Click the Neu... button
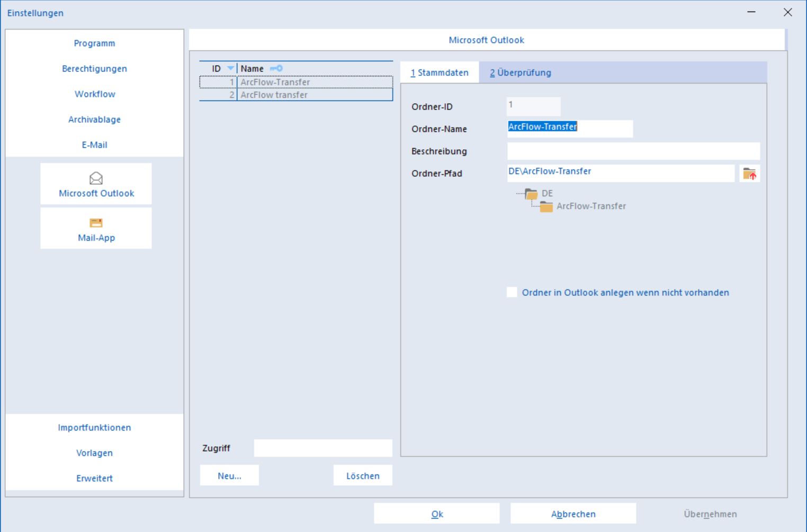The width and height of the screenshot is (807, 532). pos(229,475)
